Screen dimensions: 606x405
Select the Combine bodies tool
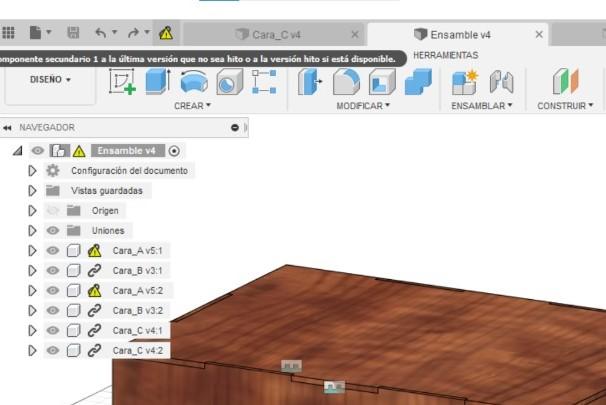pos(418,82)
